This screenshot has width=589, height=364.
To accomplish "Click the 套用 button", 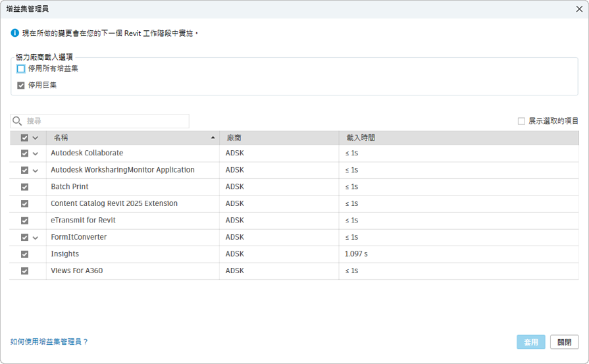I will click(530, 342).
